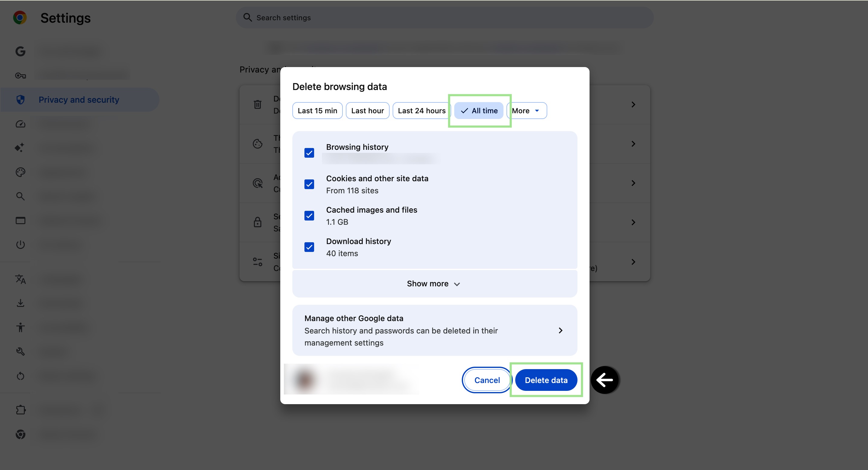Click the cookie icon in privacy list
Screen dimensions: 868x470
click(257, 144)
